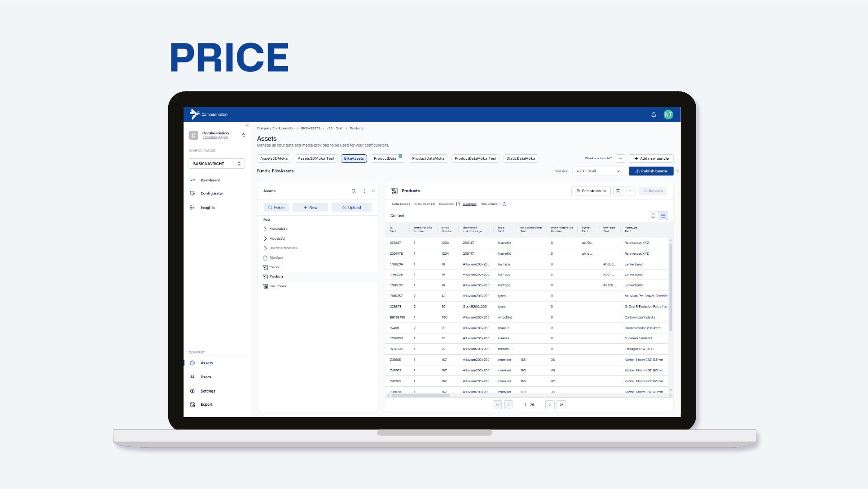Open the BikeSpec based-on link
The width and height of the screenshot is (868, 489).
[x=469, y=204]
